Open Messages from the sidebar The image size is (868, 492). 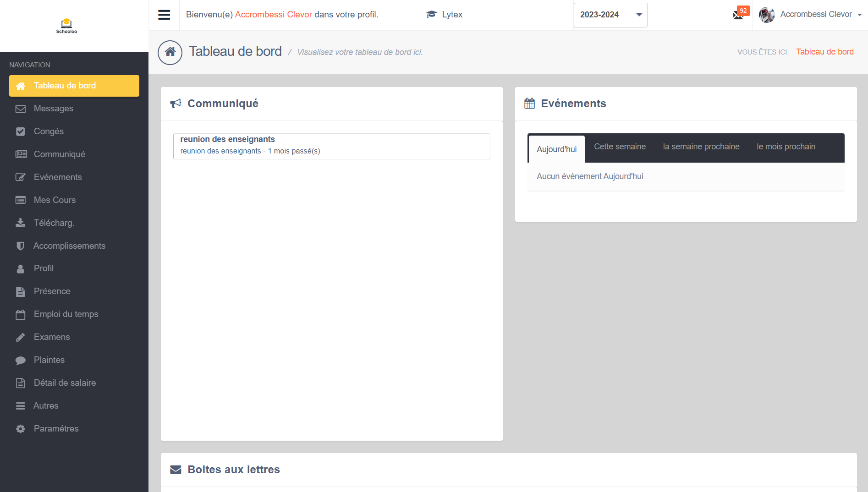(x=53, y=109)
